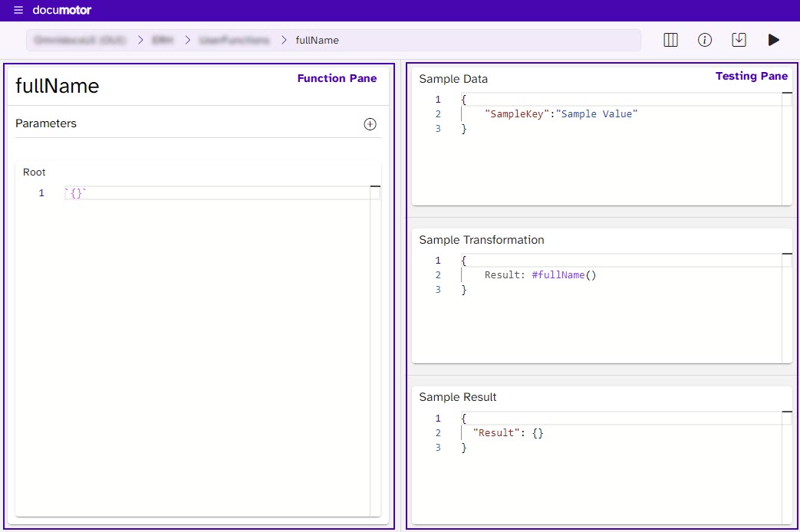Open the navigation hamburger menu
Viewport: 800px width, 532px height.
pos(18,10)
